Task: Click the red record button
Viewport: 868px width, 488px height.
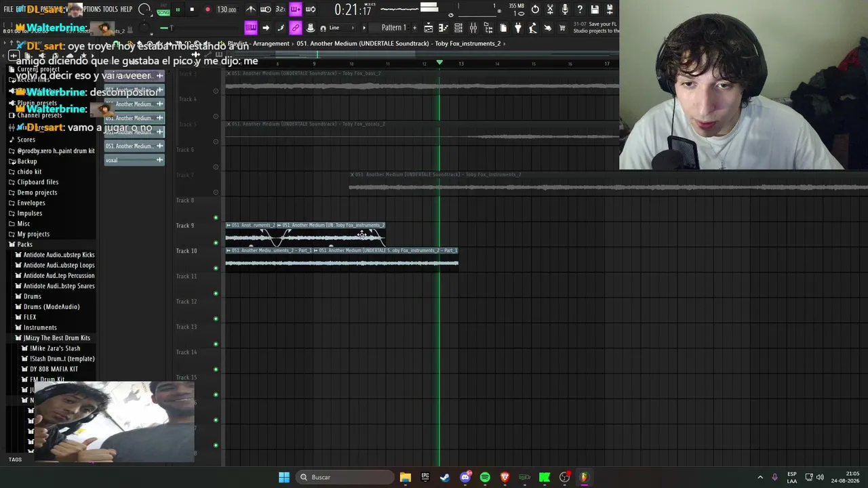Action: tap(208, 9)
